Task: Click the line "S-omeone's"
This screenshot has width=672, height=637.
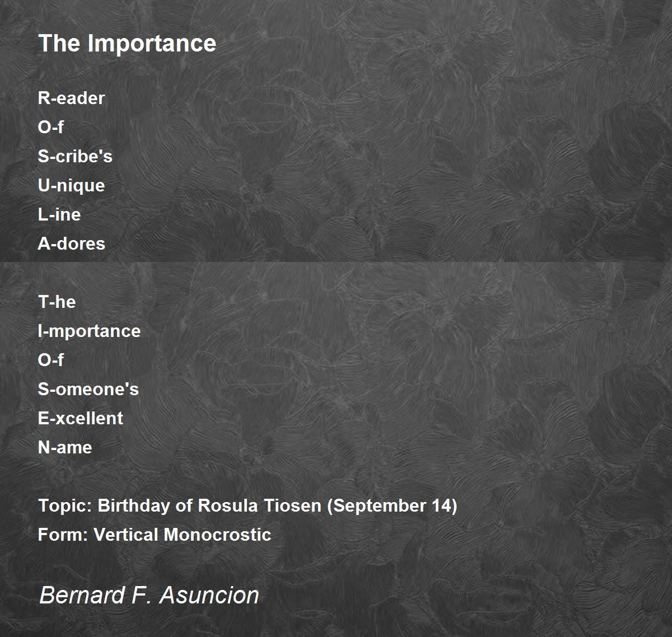Action: click(88, 389)
